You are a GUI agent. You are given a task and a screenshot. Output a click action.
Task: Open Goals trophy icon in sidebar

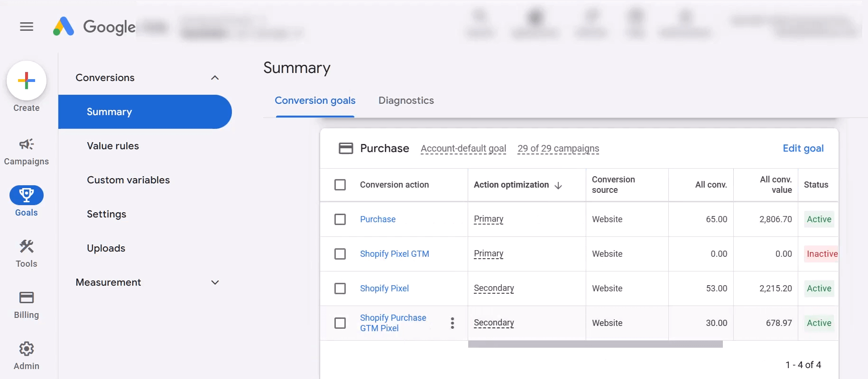[x=27, y=195]
